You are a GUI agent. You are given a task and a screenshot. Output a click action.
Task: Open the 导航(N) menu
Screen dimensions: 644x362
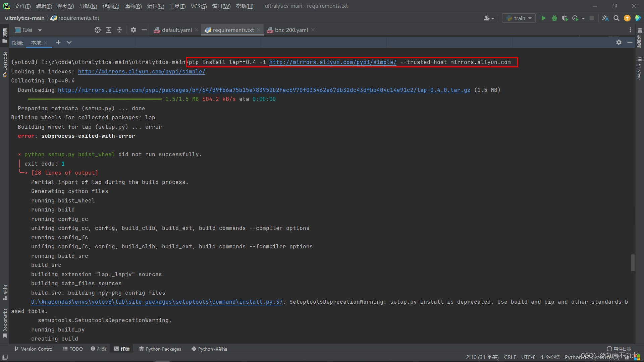[88, 6]
